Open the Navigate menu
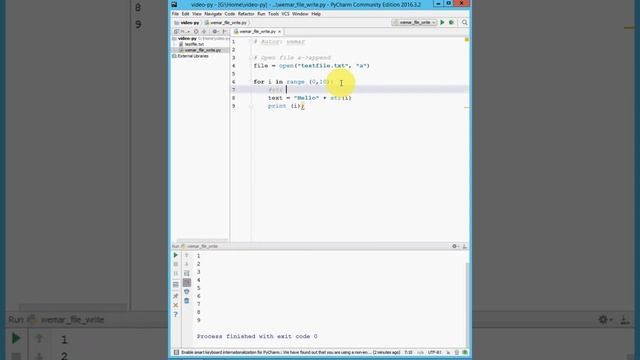The width and height of the screenshot is (640, 360). [213, 14]
